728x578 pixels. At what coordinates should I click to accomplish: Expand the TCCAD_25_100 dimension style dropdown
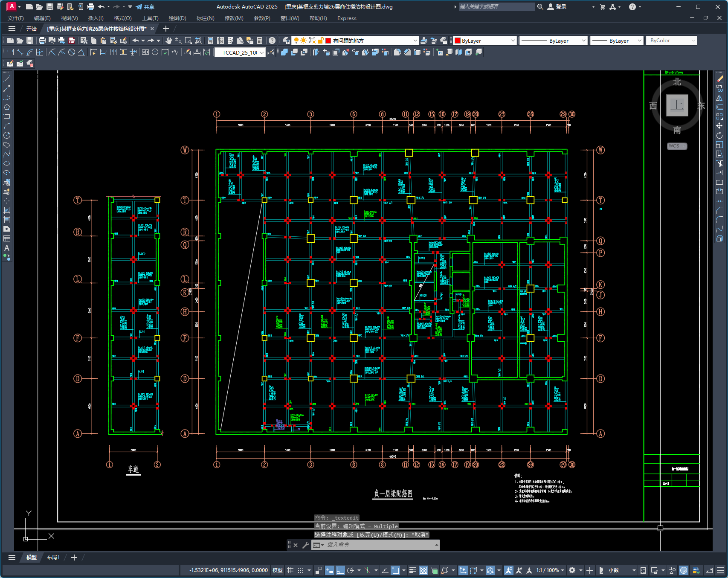click(261, 52)
